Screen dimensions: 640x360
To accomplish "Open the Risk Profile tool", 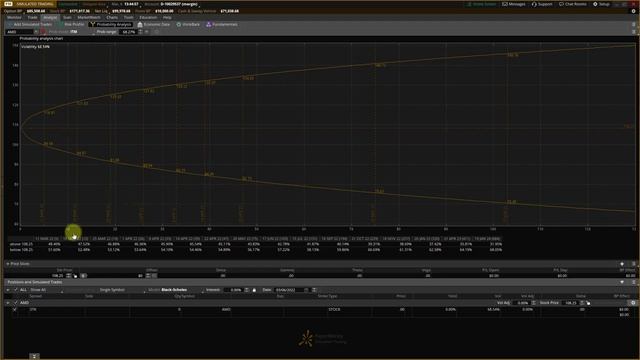I will (x=71, y=24).
